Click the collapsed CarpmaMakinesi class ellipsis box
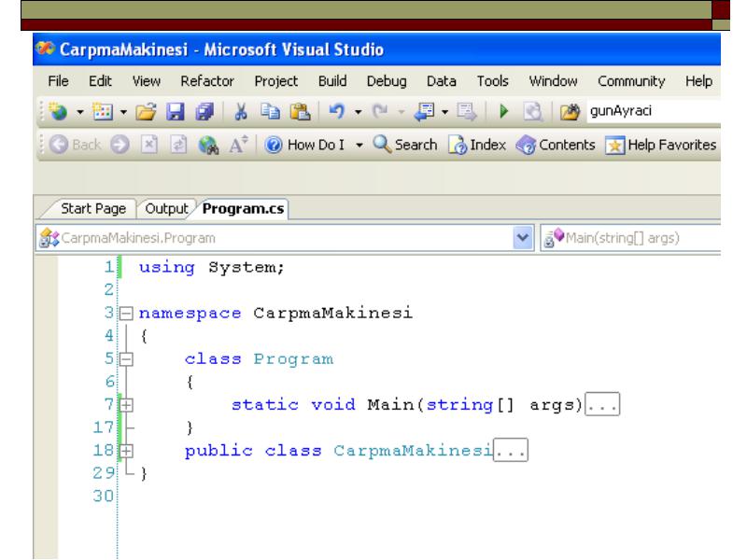Screen dimensions: 747x560 [x=511, y=450]
